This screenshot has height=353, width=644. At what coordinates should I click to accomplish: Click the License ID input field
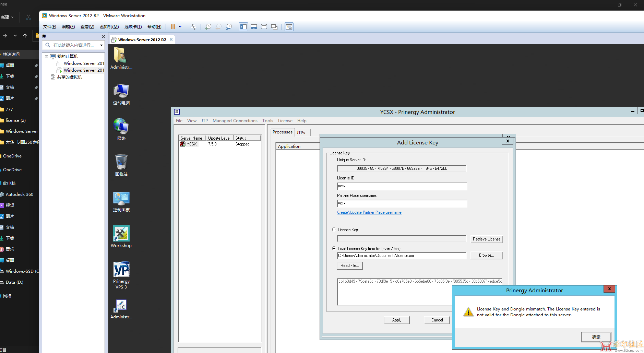[x=402, y=186]
